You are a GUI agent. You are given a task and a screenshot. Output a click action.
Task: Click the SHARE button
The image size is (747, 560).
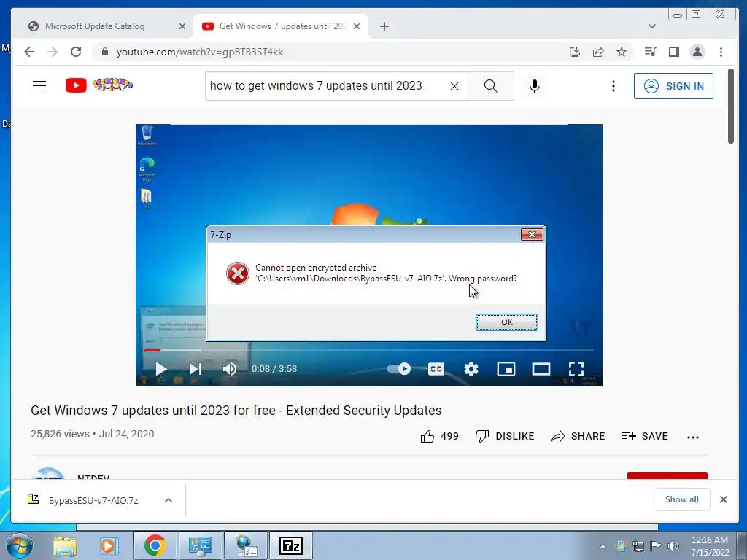[x=578, y=436]
